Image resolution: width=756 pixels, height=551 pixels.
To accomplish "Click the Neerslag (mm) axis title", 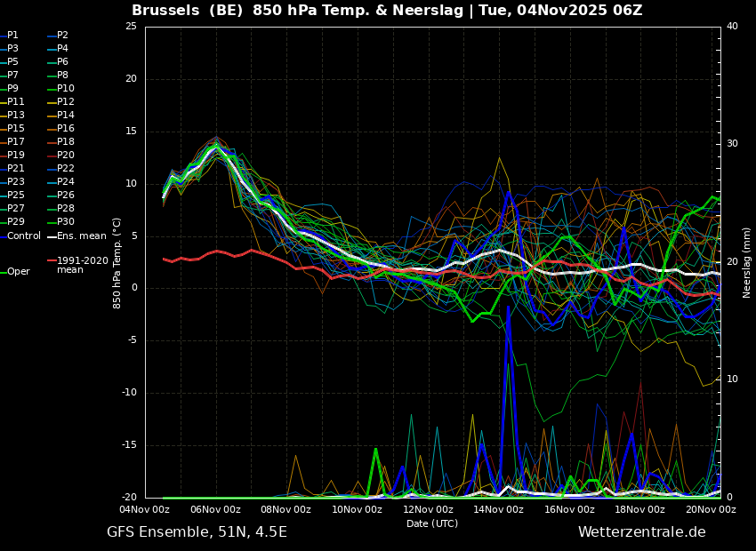I will click(747, 262).
